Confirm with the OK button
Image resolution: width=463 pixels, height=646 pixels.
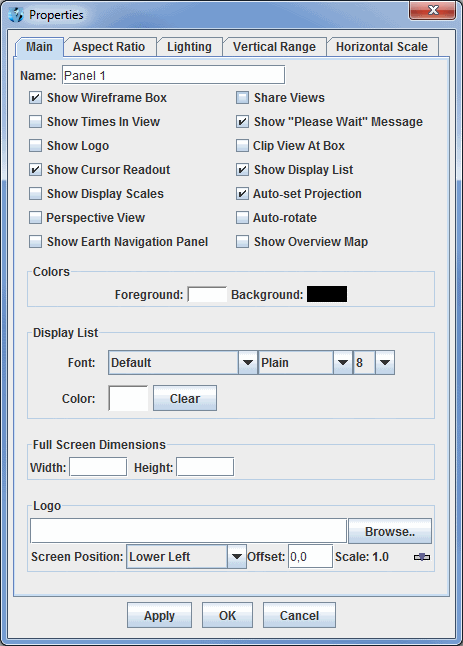227,616
